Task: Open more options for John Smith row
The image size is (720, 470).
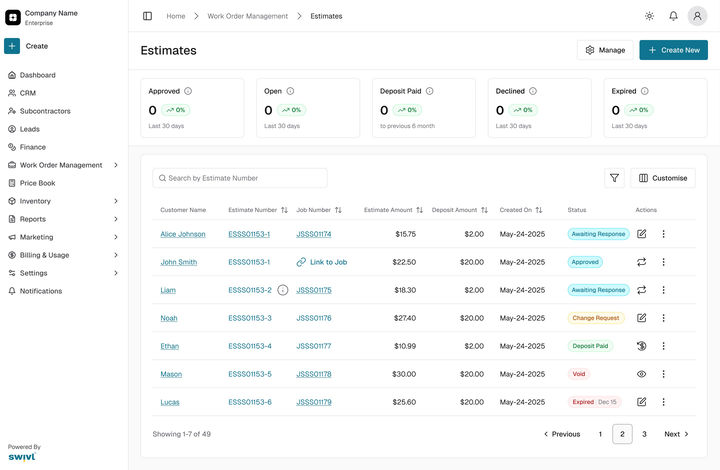Action: (664, 262)
